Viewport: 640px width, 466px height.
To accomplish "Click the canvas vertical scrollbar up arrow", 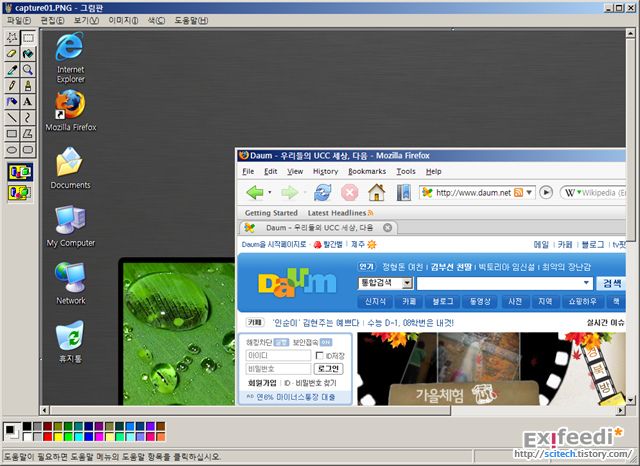I will 631,33.
